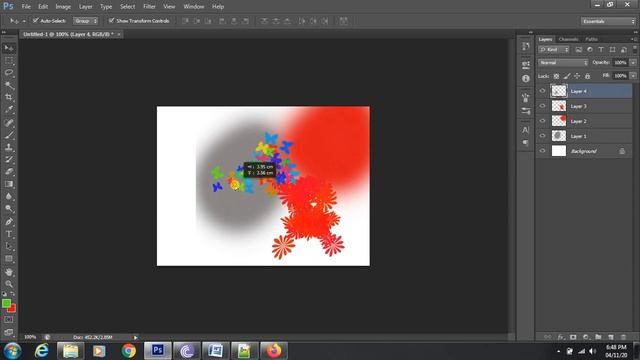Open the Layer menu
The height and width of the screenshot is (360, 640).
[x=85, y=7]
